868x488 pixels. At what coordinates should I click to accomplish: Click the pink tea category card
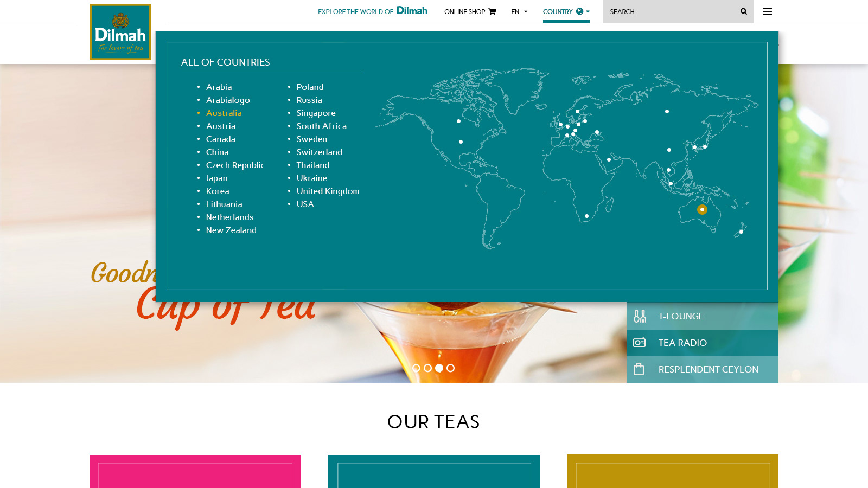click(x=195, y=471)
